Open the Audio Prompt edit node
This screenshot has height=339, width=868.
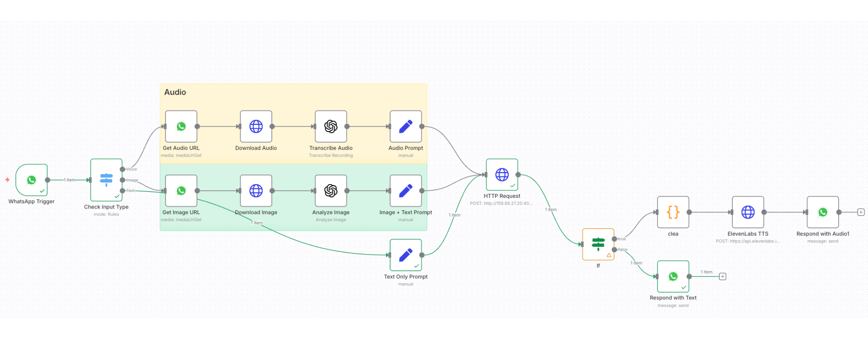click(406, 127)
